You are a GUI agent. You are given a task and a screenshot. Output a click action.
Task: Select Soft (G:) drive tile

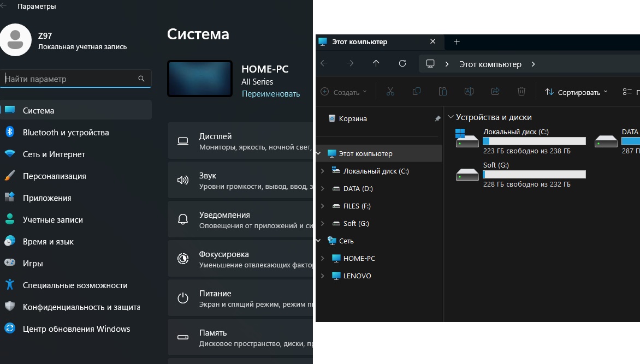coord(520,175)
